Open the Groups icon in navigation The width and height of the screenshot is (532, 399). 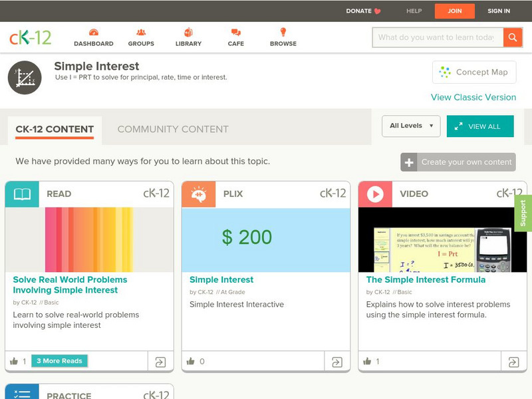(141, 33)
